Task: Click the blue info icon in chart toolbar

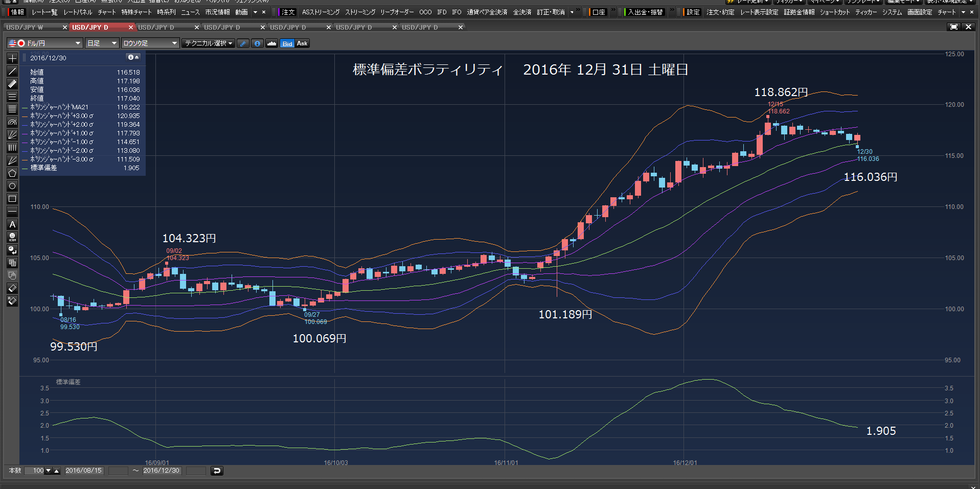Action: point(257,43)
